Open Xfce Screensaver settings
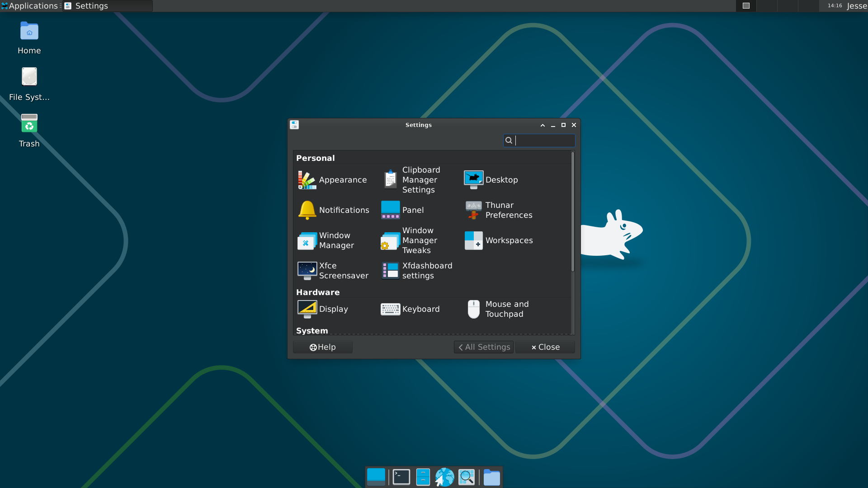The width and height of the screenshot is (868, 488). coord(333,271)
